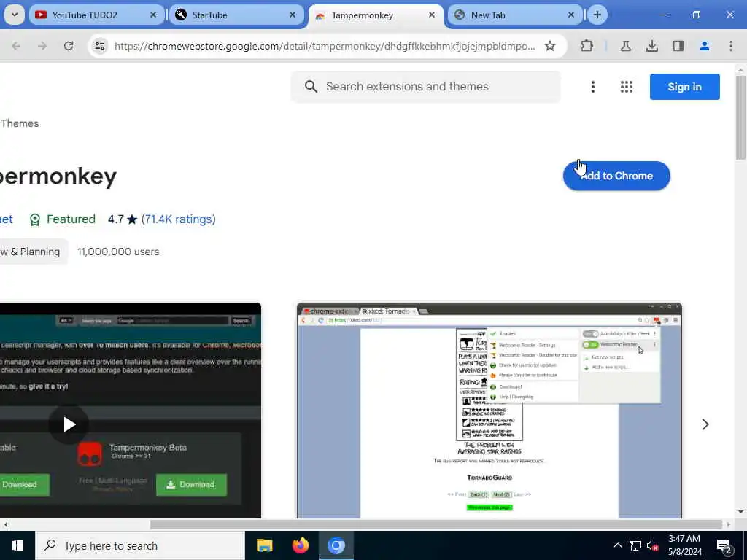Click the URL address bar
This screenshot has width=747, height=560.
coord(325,46)
